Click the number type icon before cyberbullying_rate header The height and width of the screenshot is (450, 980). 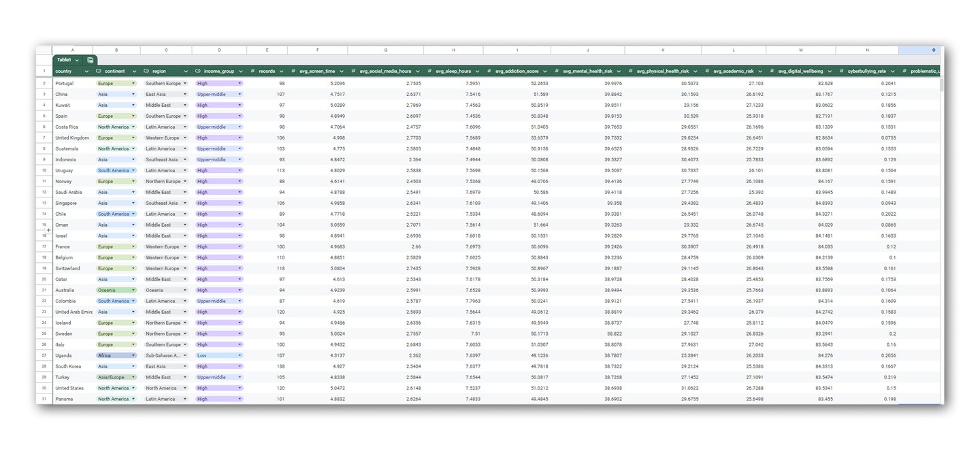click(842, 71)
